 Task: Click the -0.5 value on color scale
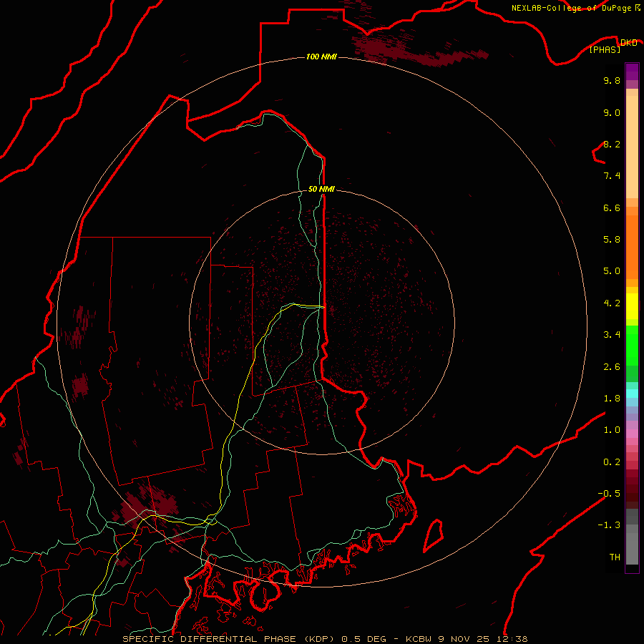tap(609, 494)
